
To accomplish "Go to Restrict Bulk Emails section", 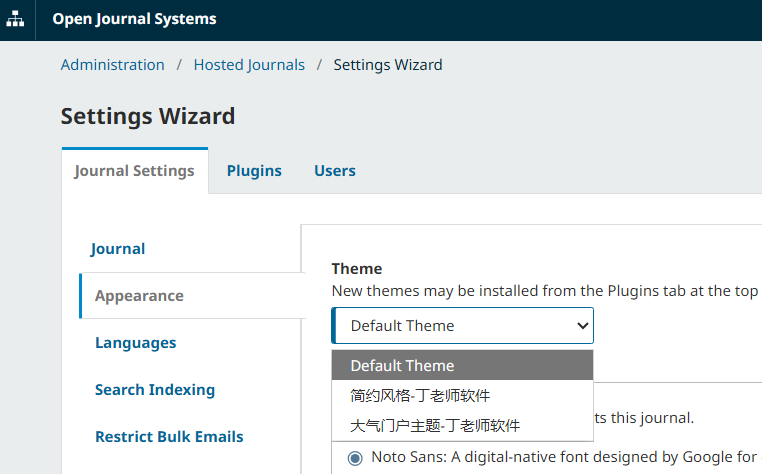I will point(169,437).
